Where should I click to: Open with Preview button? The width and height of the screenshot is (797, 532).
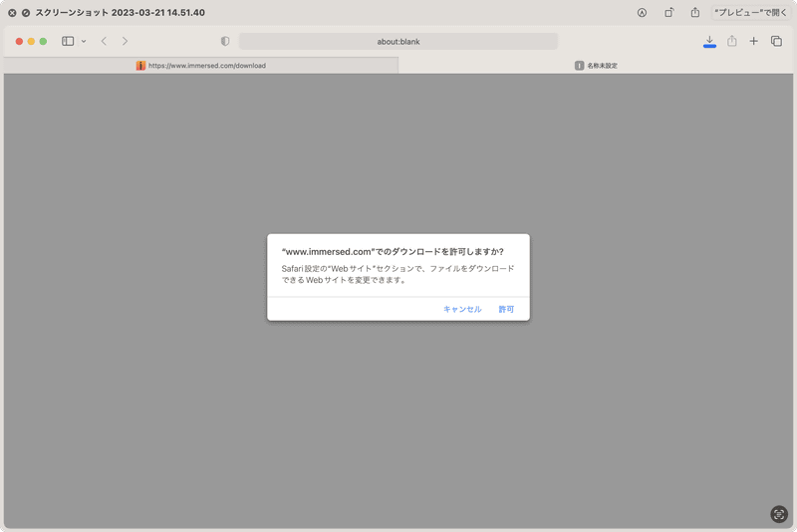[751, 13]
